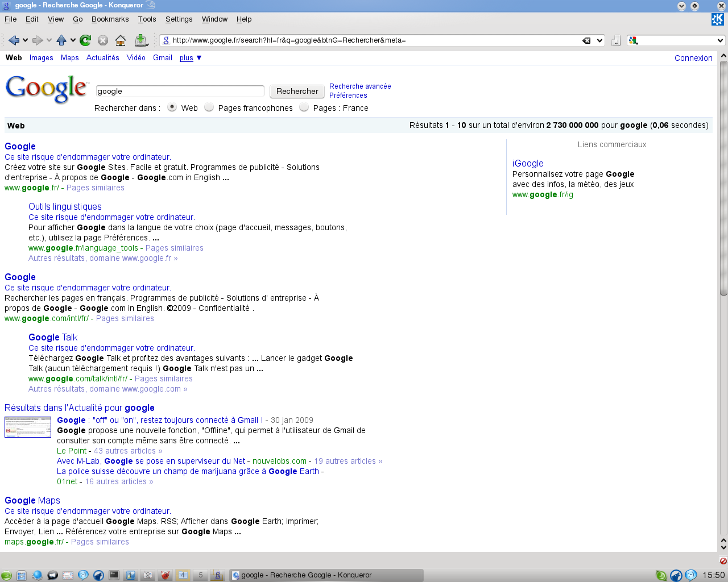Click the Gmail link in the top bar

163,58
